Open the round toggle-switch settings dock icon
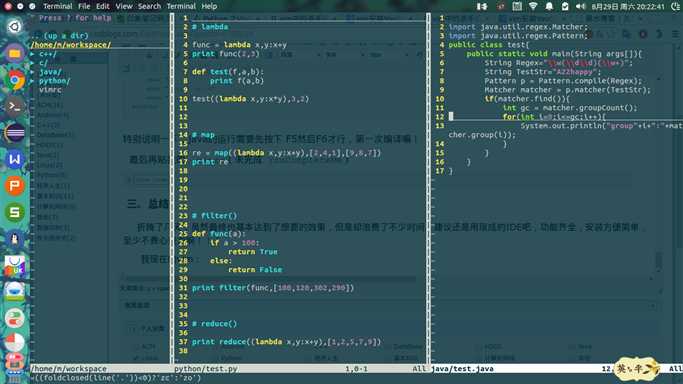This screenshot has width=683, height=384. click(x=14, y=318)
